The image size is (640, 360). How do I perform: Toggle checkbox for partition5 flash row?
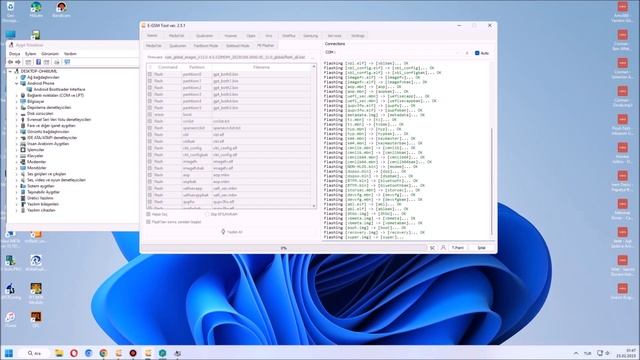(150, 108)
